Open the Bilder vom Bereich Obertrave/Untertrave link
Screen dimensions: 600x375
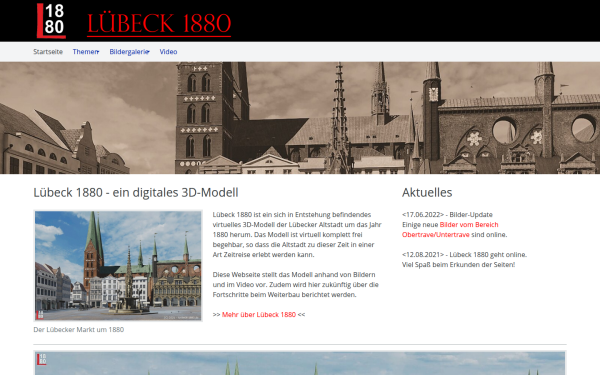[x=450, y=230]
